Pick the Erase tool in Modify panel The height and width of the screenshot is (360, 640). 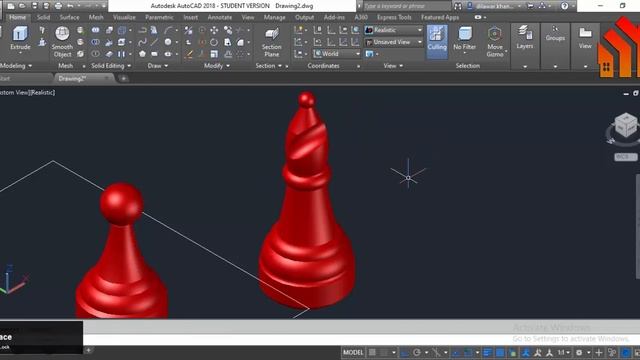point(189,54)
